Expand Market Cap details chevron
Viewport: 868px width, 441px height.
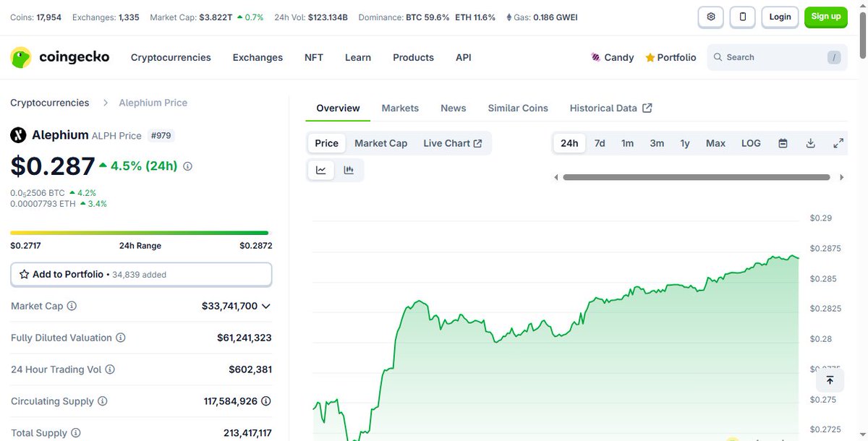pos(266,306)
